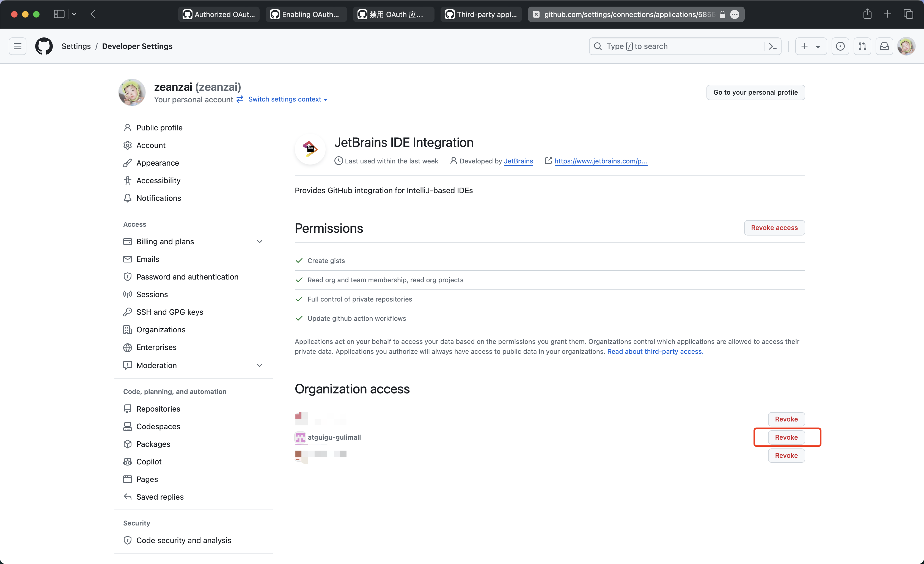924x564 pixels.
Task: Open Switch settings context dropdown
Action: (x=288, y=99)
